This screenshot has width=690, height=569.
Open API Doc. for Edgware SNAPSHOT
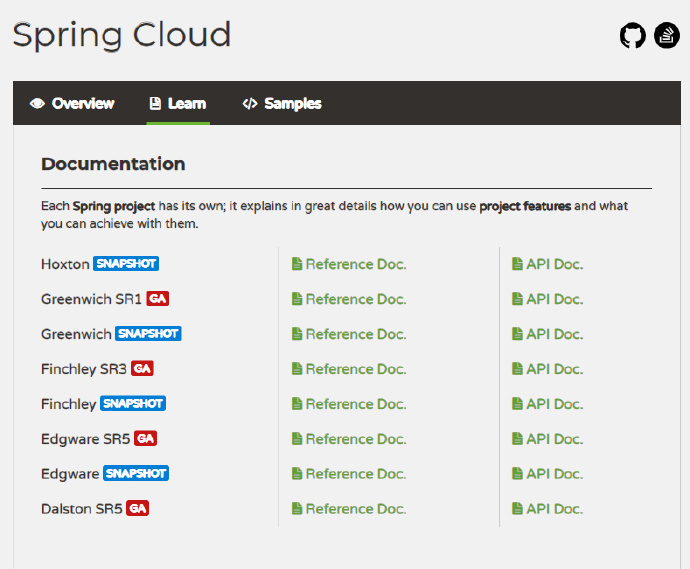tap(547, 474)
